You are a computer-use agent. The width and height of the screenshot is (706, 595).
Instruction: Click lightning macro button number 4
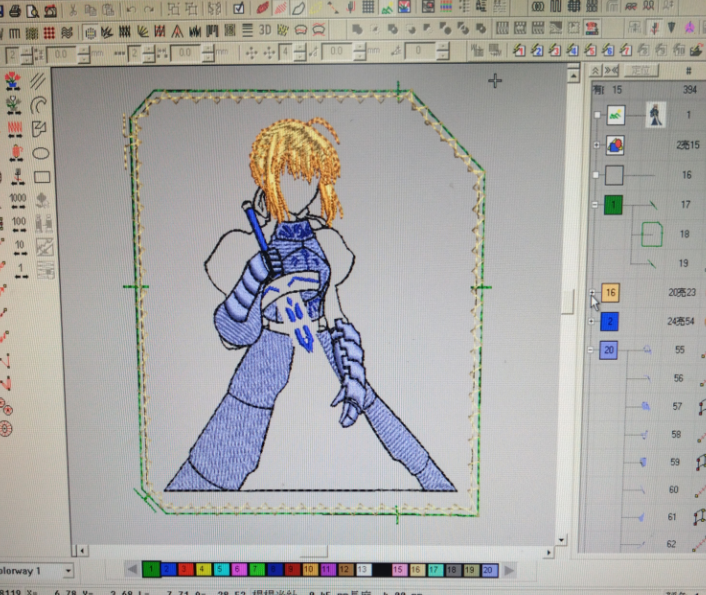(x=572, y=50)
